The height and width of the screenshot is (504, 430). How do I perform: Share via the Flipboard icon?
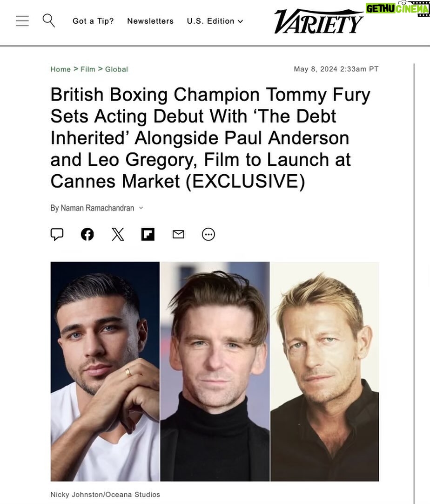148,234
